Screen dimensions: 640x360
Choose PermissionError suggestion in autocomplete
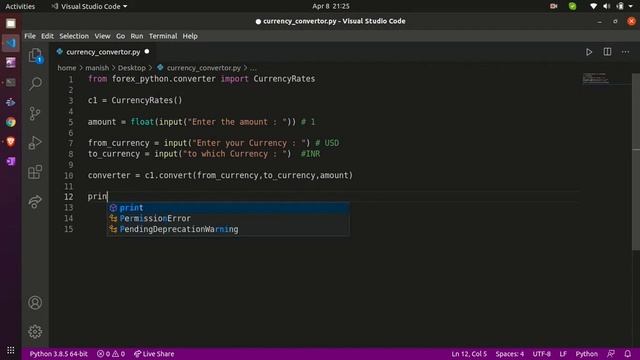[228, 218]
